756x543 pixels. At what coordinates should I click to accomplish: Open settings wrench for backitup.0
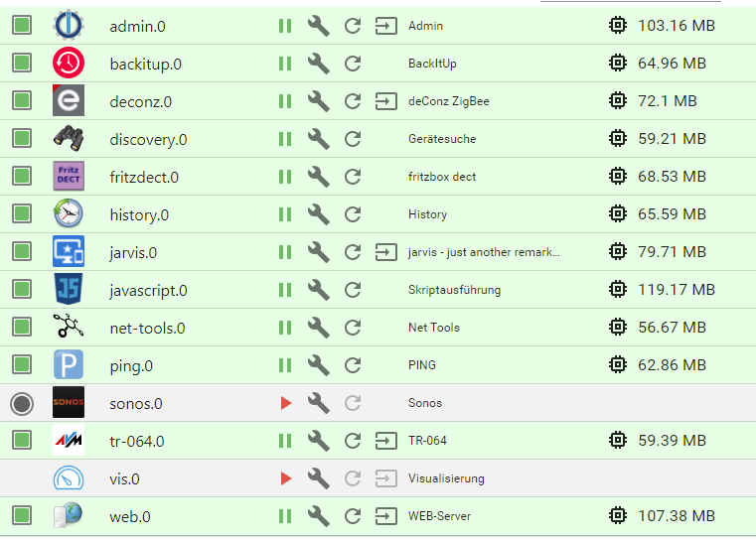pos(318,64)
